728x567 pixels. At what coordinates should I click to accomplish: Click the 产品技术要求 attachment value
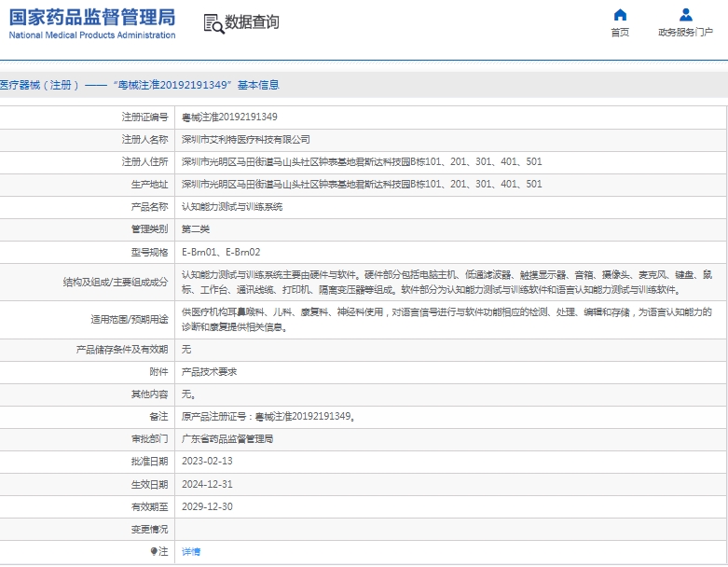(209, 371)
